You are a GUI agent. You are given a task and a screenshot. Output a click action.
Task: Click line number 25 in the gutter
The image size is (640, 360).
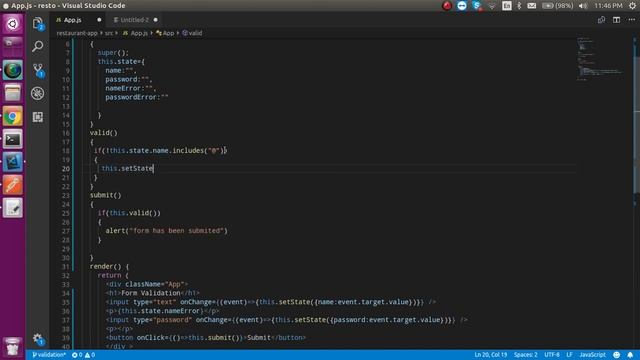66,213
